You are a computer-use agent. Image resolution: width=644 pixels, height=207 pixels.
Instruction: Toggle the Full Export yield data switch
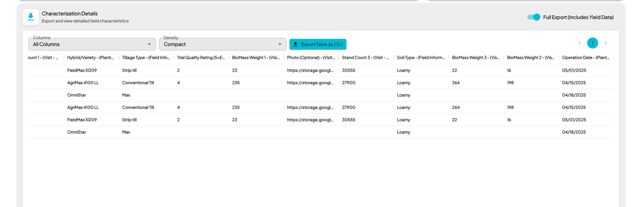[x=534, y=17]
